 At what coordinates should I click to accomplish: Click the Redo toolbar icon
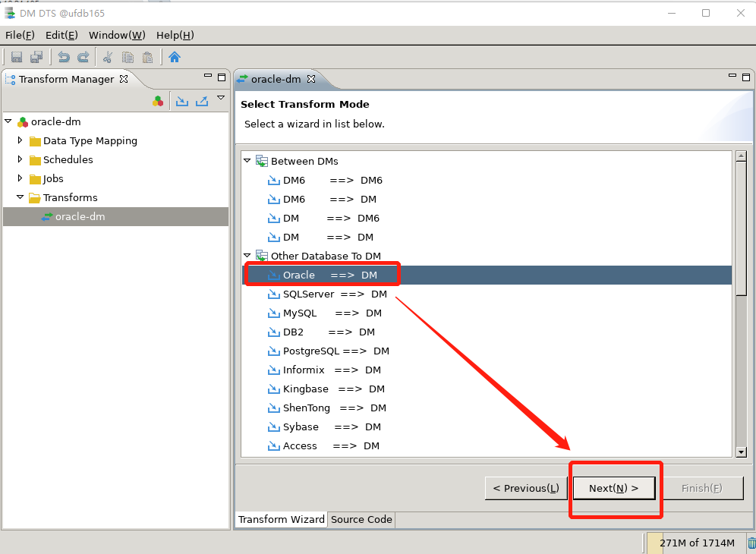(x=83, y=57)
